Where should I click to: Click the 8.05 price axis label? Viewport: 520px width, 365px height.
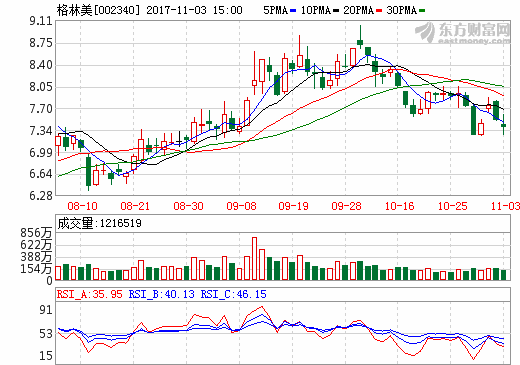[x=41, y=87]
